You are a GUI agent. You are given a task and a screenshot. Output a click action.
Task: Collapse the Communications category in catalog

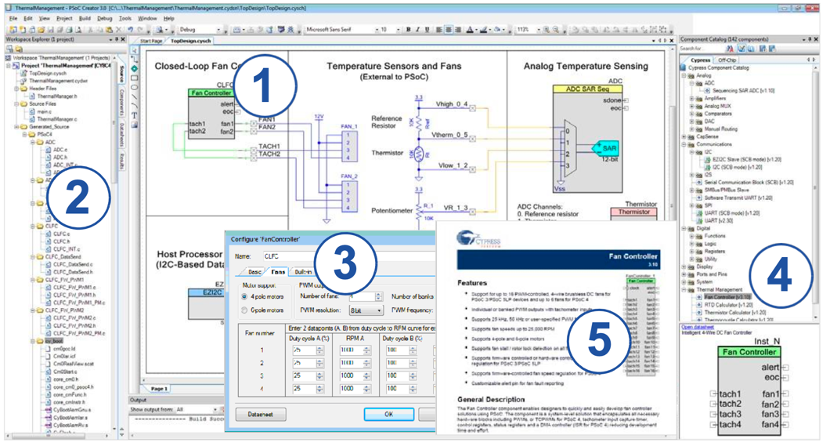(684, 144)
